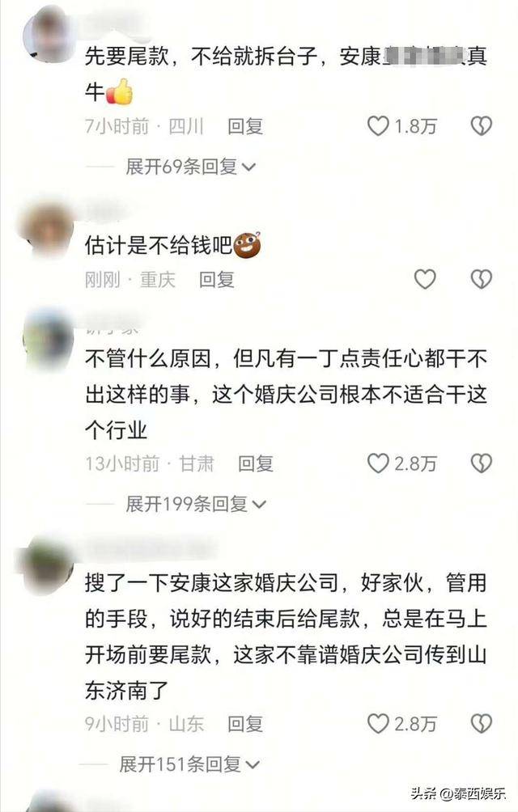Open avatar of the 山东 commenter
The height and width of the screenshot is (812, 518).
tap(48, 566)
